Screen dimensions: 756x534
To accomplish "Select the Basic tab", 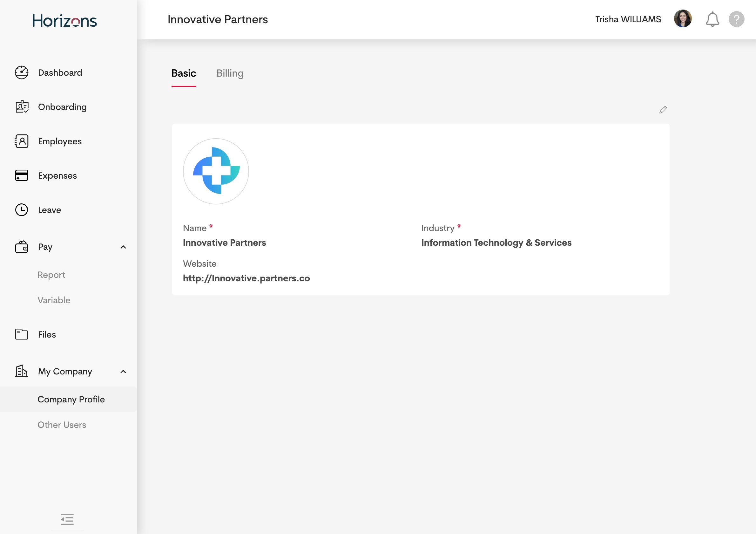I will [183, 73].
